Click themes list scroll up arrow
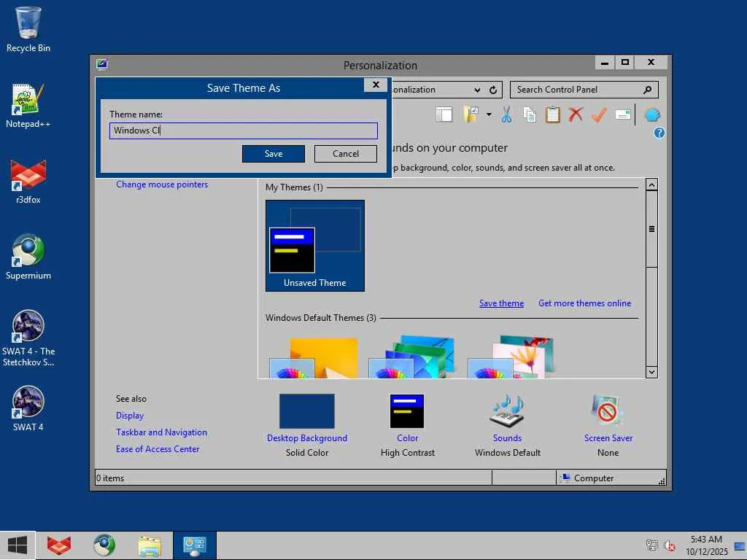The image size is (747, 560). pyautogui.click(x=651, y=184)
